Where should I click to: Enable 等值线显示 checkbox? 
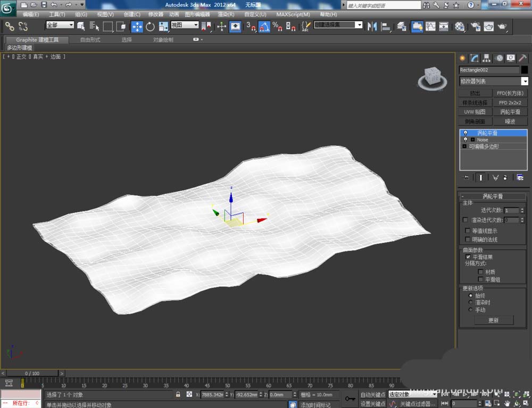(x=468, y=231)
